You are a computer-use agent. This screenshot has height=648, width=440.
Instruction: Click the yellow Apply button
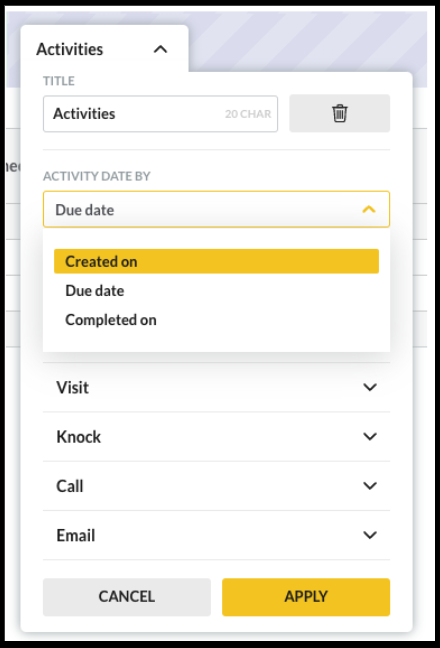(x=306, y=597)
